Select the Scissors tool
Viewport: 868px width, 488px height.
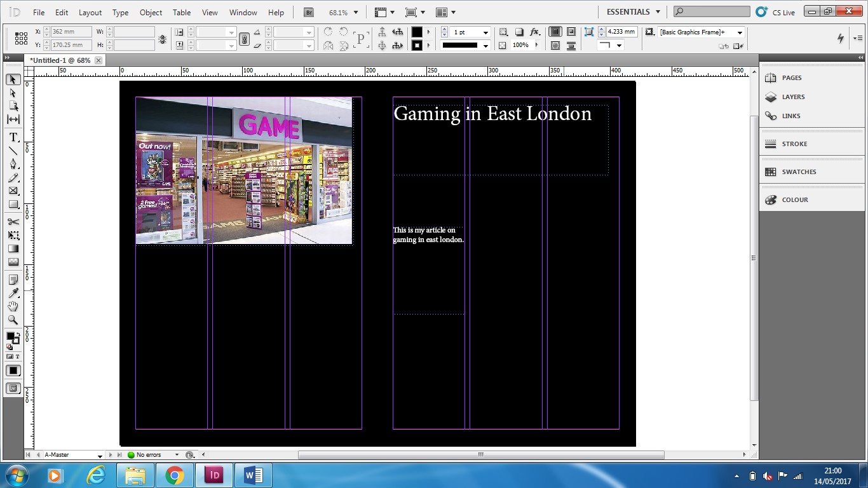click(13, 222)
